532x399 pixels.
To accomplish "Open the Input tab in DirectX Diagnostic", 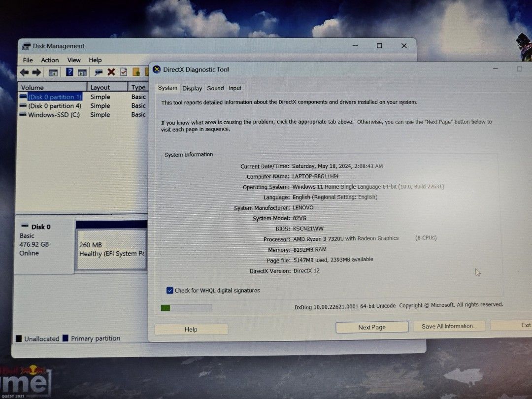I will tap(235, 88).
